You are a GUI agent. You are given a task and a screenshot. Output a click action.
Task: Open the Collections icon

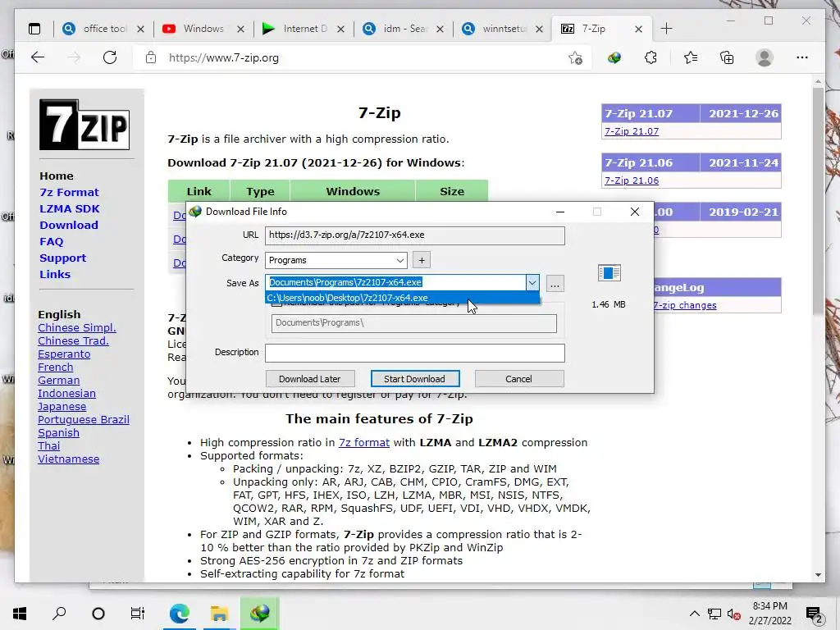(x=727, y=58)
